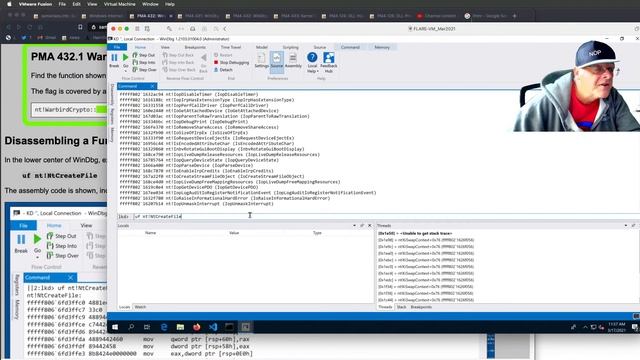The width and height of the screenshot is (640, 360).
Task: Open the Windows Start button
Action: (115, 327)
